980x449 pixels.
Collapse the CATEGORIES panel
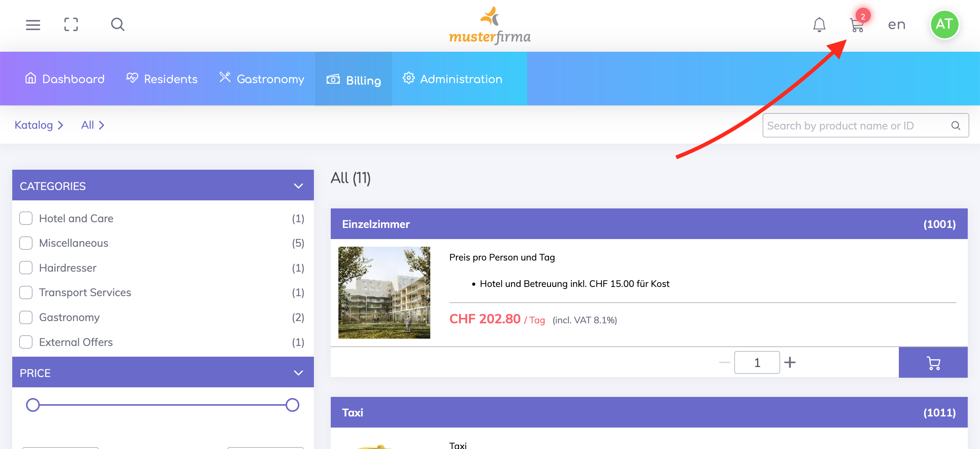pyautogui.click(x=298, y=186)
